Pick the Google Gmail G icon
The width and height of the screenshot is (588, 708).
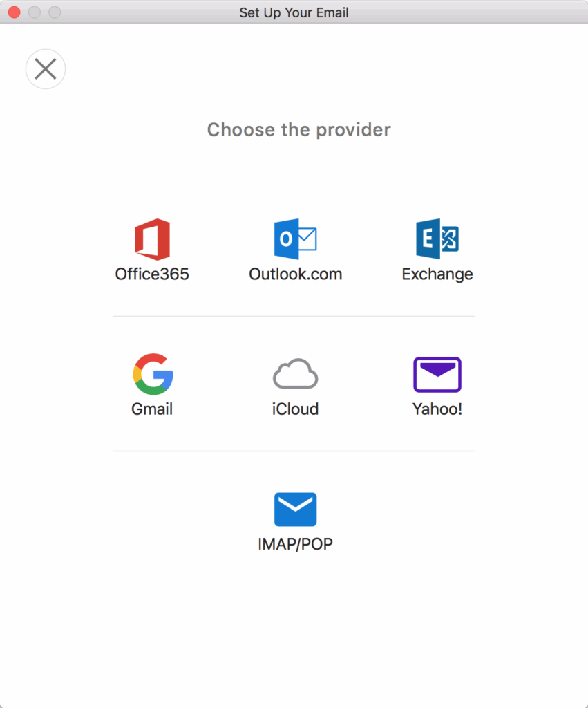tap(153, 374)
